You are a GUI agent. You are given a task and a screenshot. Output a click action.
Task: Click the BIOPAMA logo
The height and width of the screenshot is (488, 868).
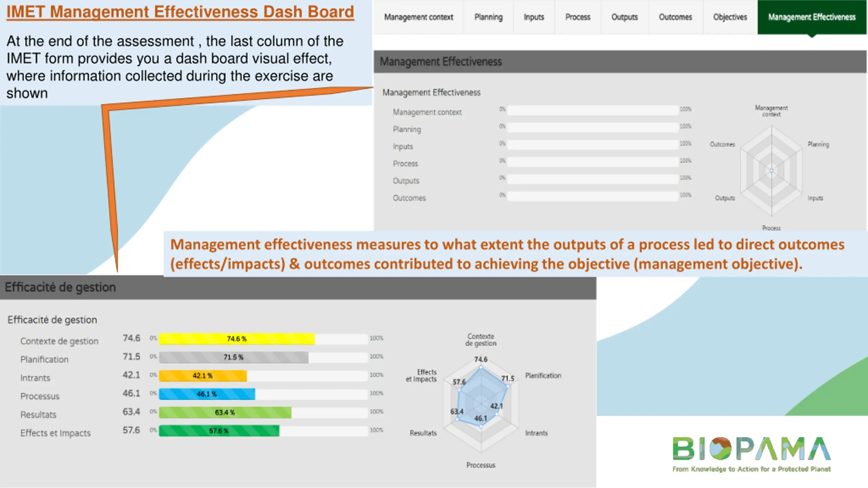tap(751, 449)
